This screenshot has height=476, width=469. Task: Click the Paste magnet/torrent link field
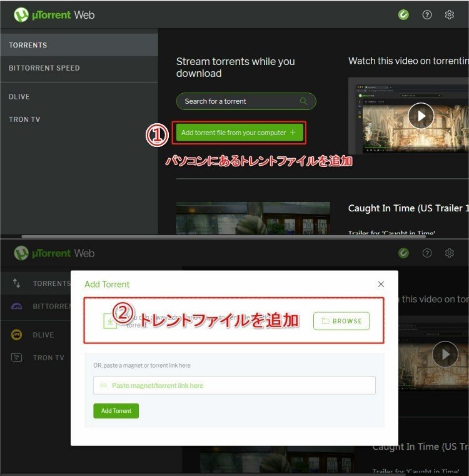(234, 385)
